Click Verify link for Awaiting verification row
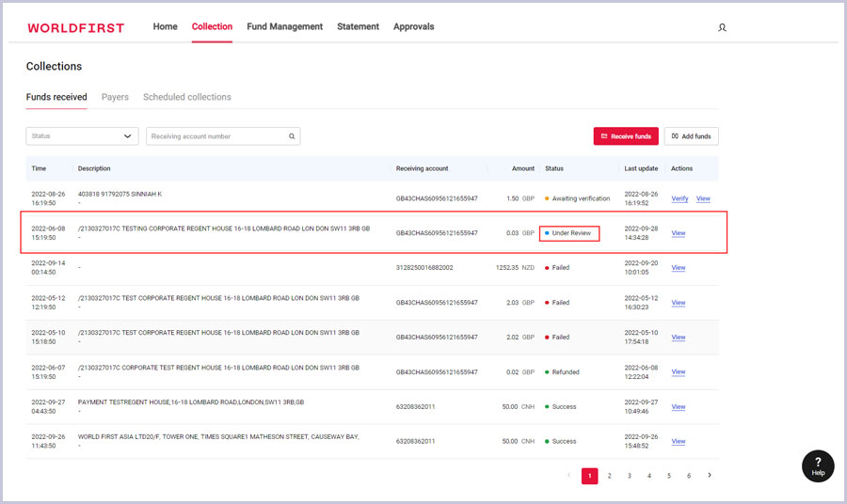 [679, 198]
